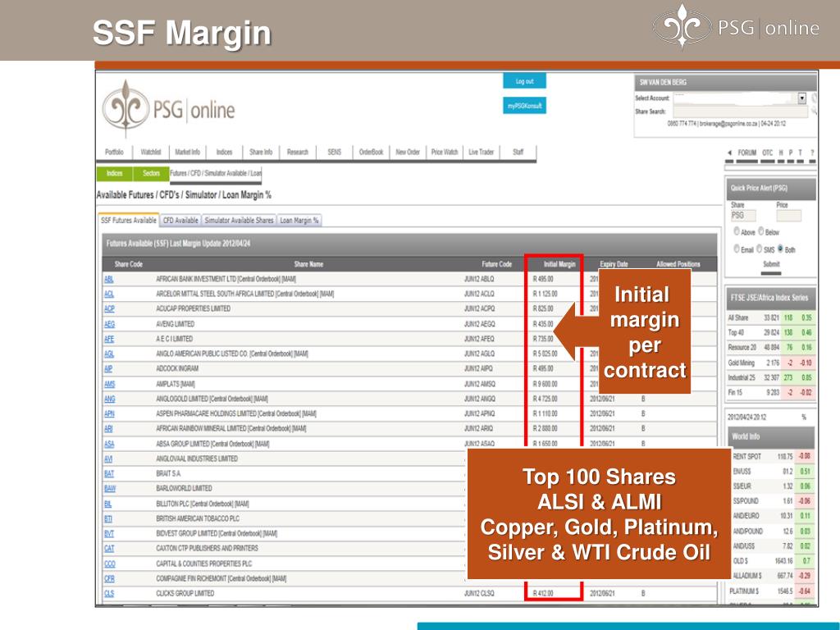Open the AGL share code link
This screenshot has height=630, width=840.
pos(109,354)
